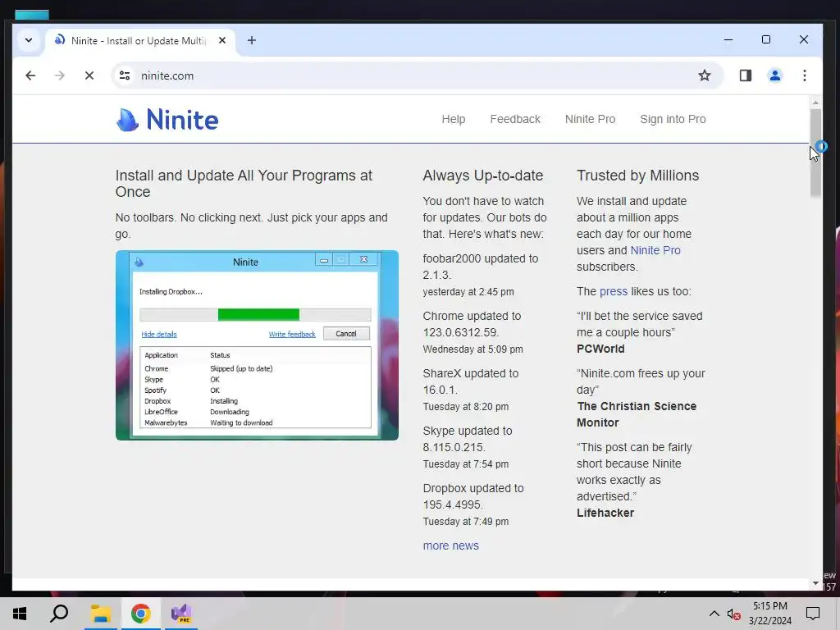840x630 pixels.
Task: Open the Feedback page
Action: point(515,119)
